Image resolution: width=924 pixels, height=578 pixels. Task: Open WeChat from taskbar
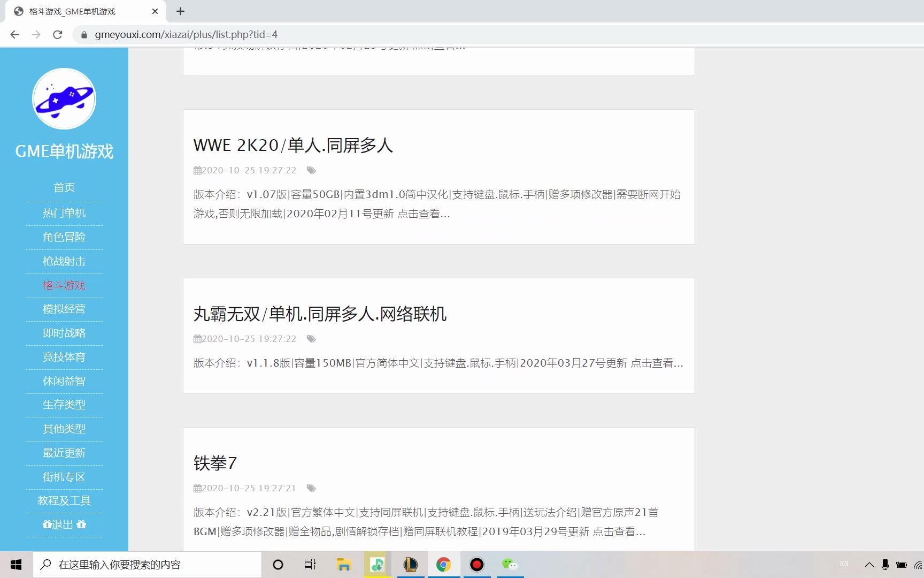pyautogui.click(x=510, y=565)
